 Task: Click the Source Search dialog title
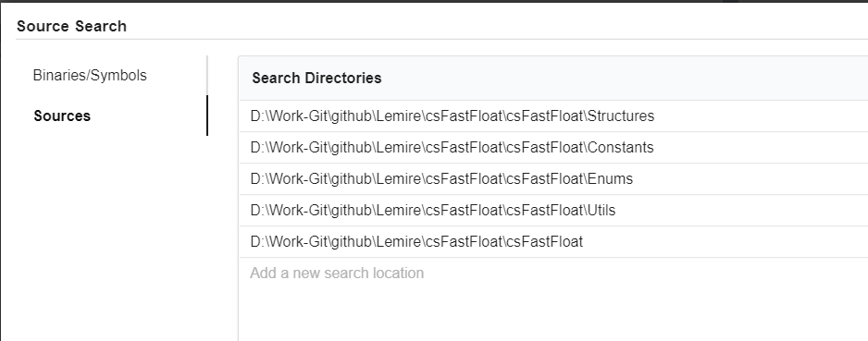click(x=71, y=26)
